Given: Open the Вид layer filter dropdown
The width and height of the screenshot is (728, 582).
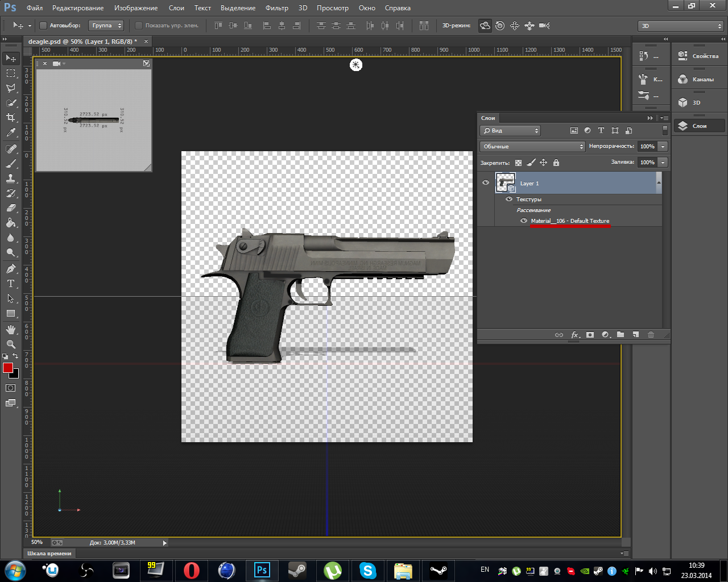Looking at the screenshot, I should click(510, 131).
